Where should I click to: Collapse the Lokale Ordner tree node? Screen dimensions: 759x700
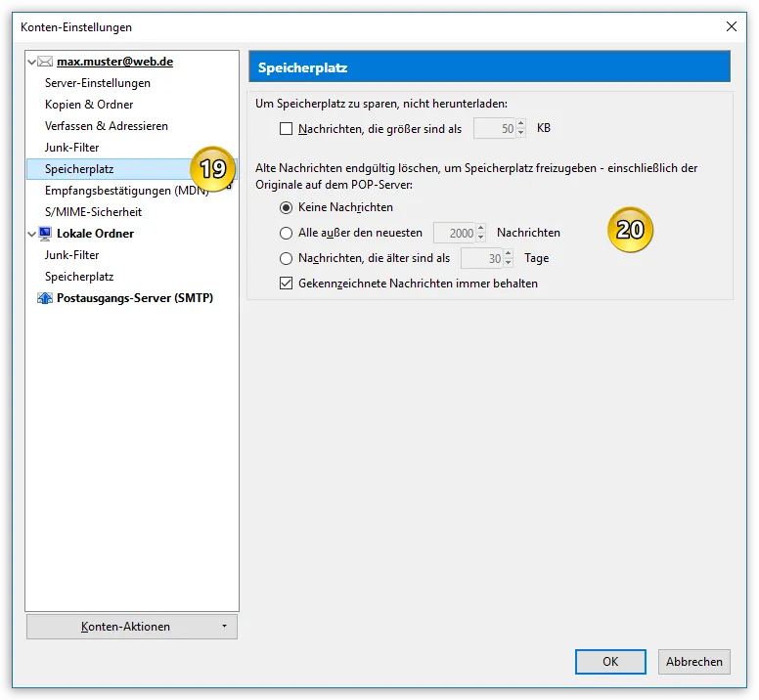point(32,234)
